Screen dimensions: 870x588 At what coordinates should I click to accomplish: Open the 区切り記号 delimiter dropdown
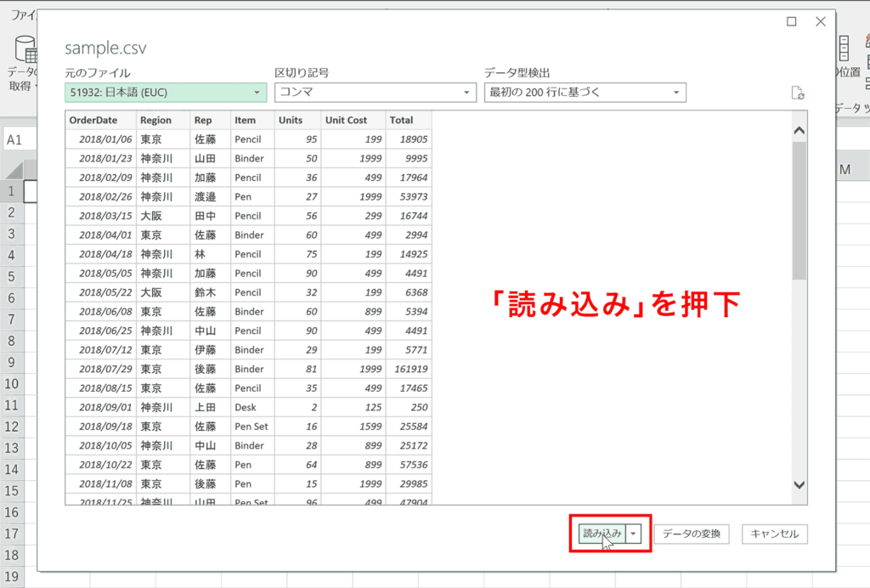[466, 91]
